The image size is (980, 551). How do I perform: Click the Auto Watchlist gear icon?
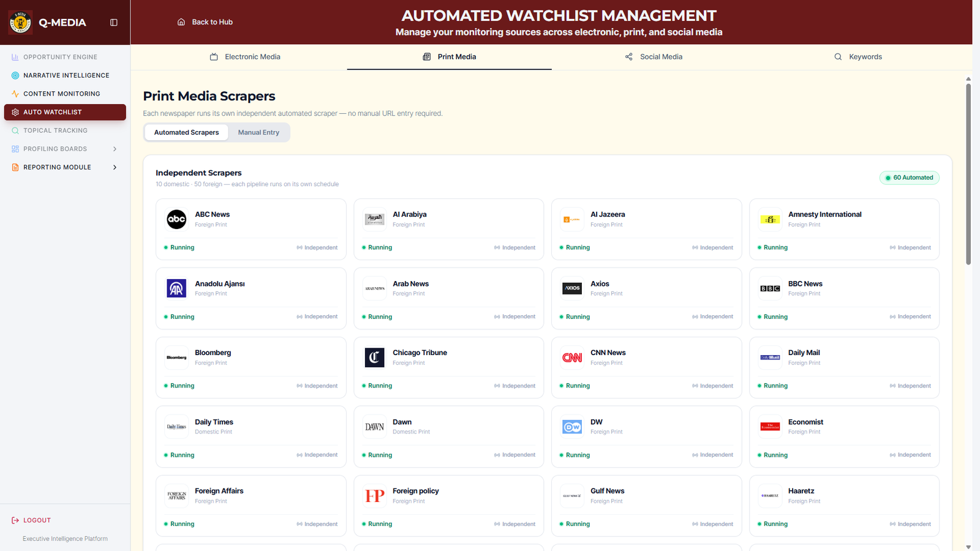click(x=15, y=112)
